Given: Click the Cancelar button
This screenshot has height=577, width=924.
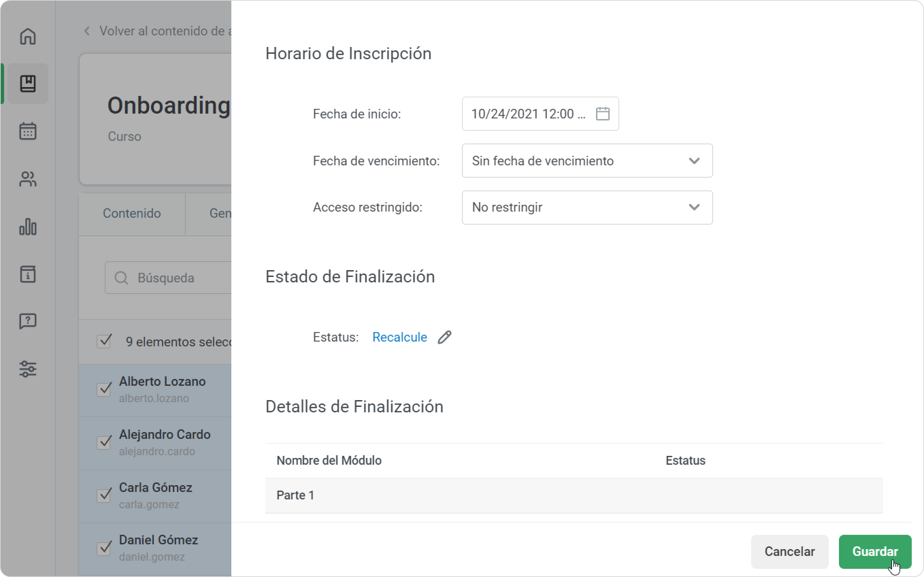Looking at the screenshot, I should click(790, 552).
